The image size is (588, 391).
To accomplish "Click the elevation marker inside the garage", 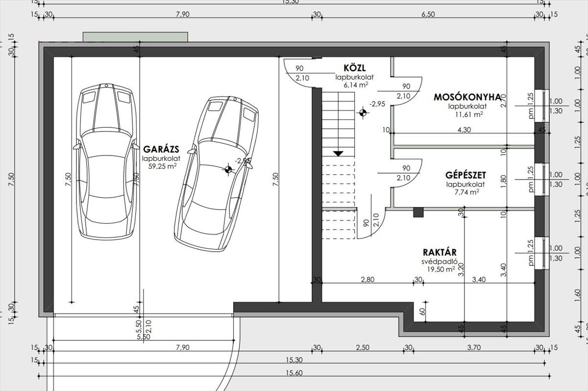I will [x=228, y=170].
